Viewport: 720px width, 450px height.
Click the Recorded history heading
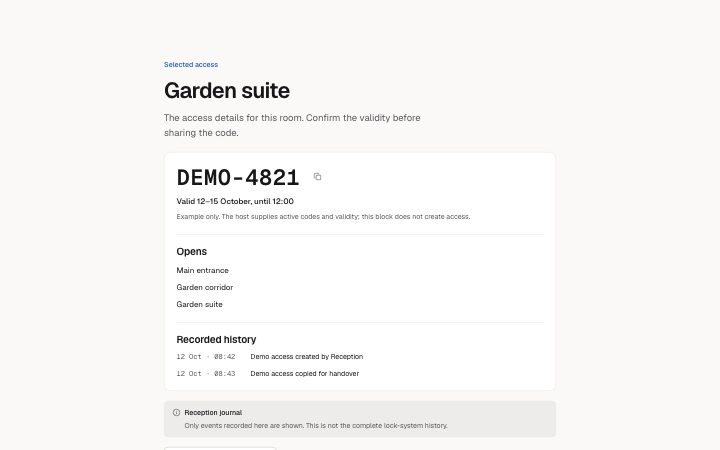(x=216, y=340)
